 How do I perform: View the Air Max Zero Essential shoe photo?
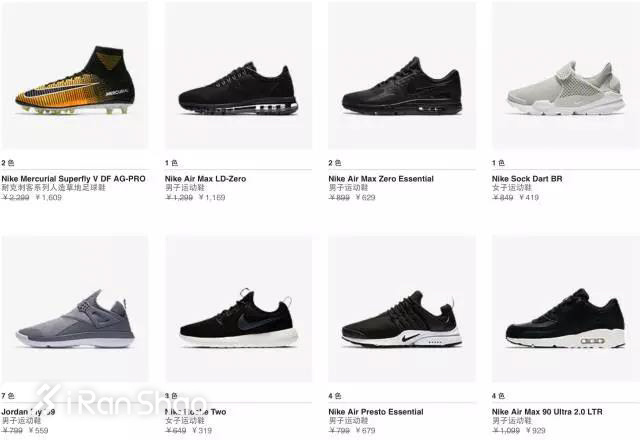pos(402,76)
